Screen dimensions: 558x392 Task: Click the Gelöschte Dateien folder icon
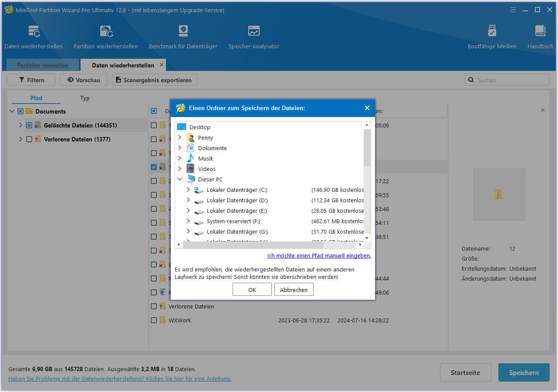point(38,125)
